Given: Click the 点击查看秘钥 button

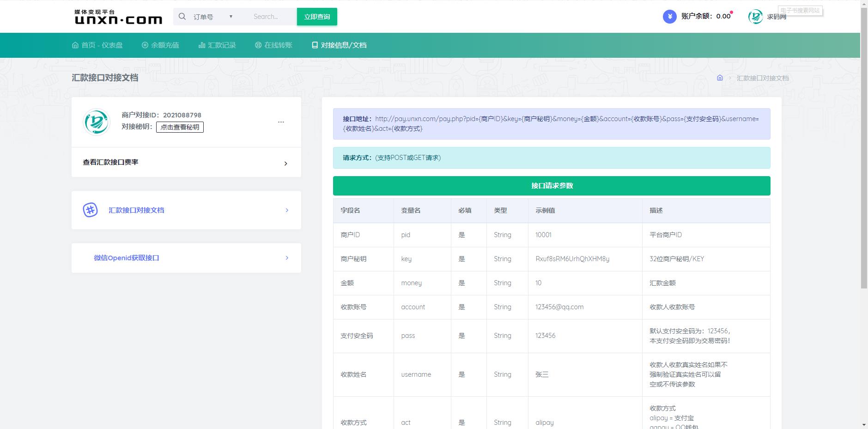Looking at the screenshot, I should pos(180,127).
